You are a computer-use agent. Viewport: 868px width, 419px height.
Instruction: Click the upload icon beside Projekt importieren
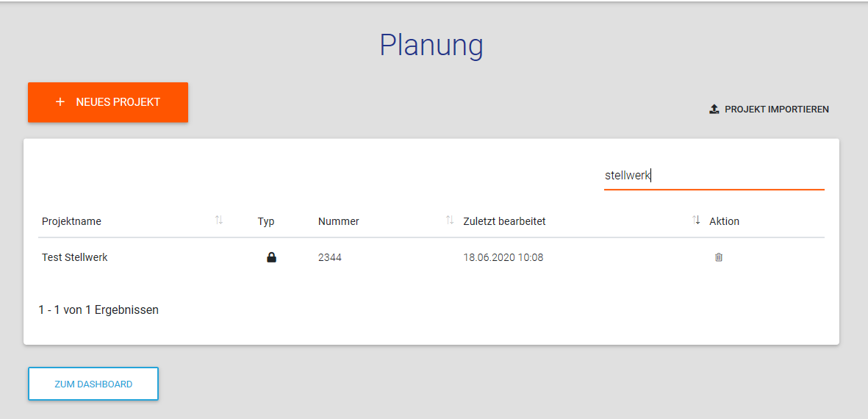[x=714, y=110]
